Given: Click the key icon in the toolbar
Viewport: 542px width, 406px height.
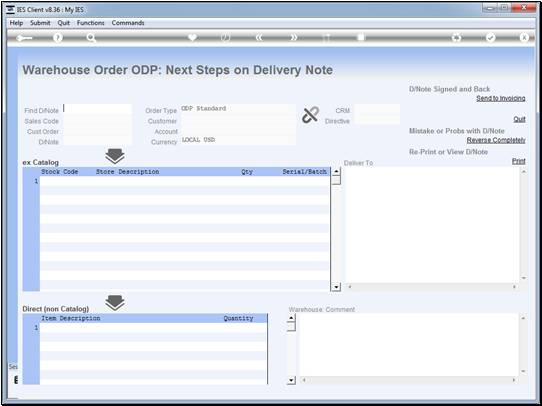Looking at the screenshot, I should [24, 38].
